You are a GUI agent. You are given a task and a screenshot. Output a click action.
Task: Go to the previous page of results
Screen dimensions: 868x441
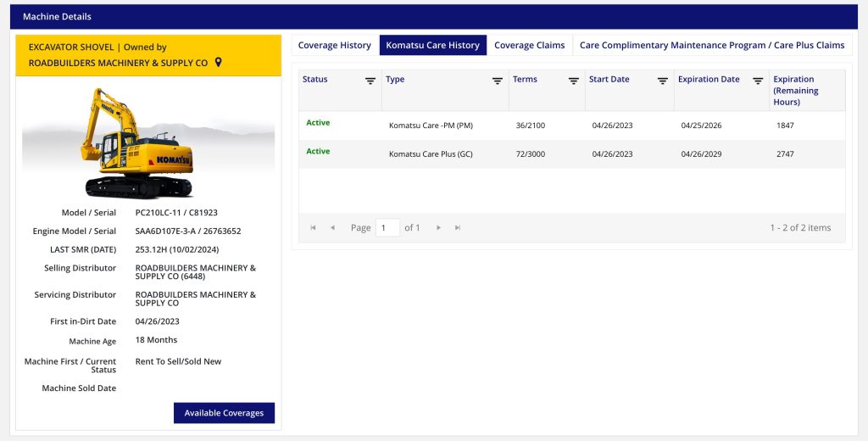(332, 227)
